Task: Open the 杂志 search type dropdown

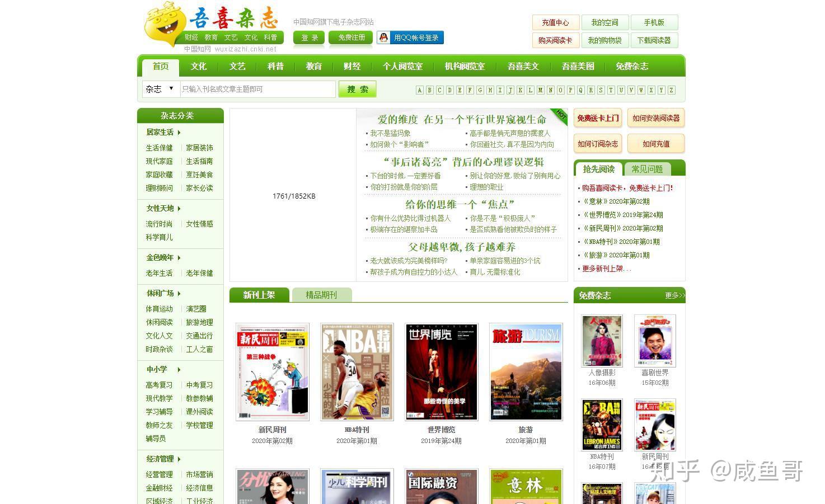Action: click(161, 89)
